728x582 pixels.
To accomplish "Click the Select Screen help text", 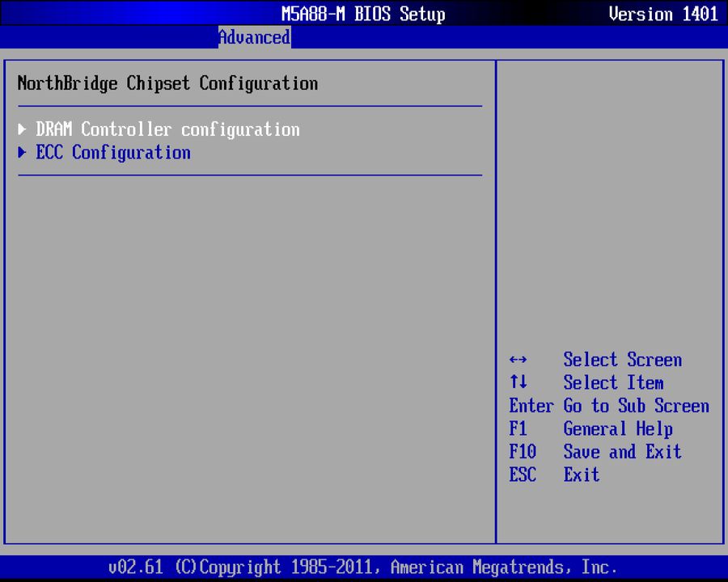I will coord(622,360).
